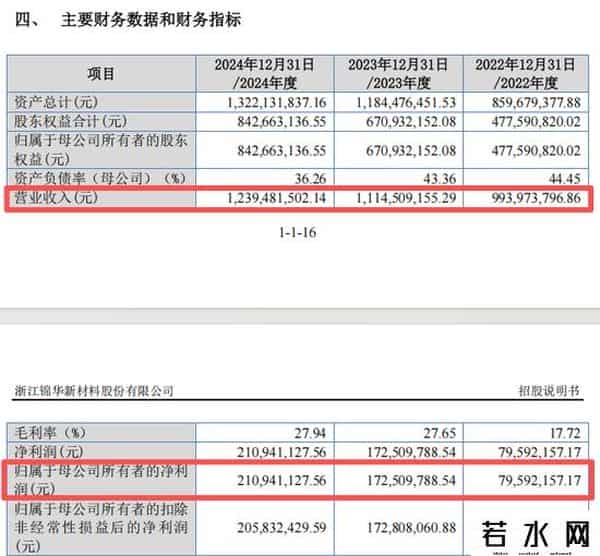Select the 资产总计(元) row label
Screen dimensions: 600x556
click(x=56, y=102)
